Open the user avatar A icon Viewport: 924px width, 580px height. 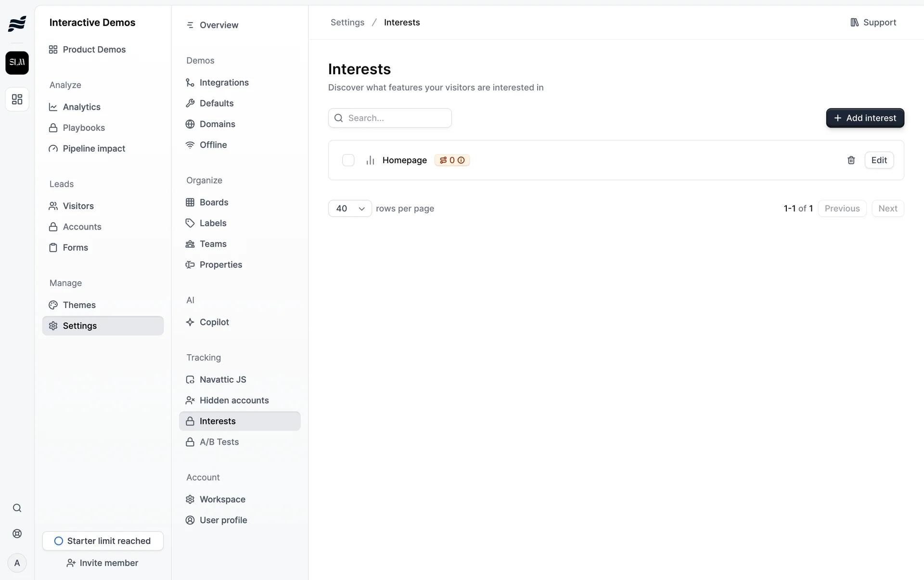pos(17,563)
